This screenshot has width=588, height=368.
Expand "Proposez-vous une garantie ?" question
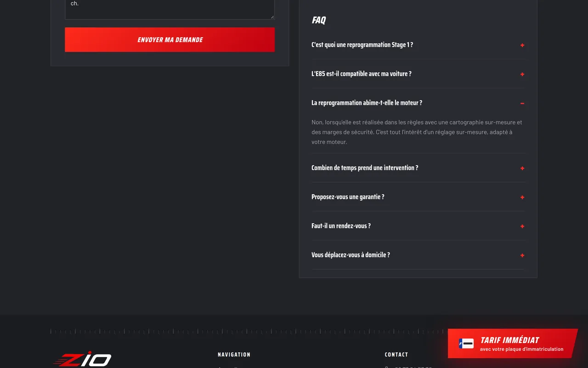click(418, 197)
